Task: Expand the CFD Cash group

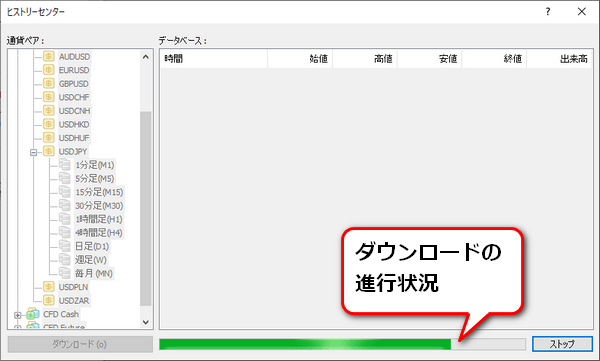Action: [18, 315]
